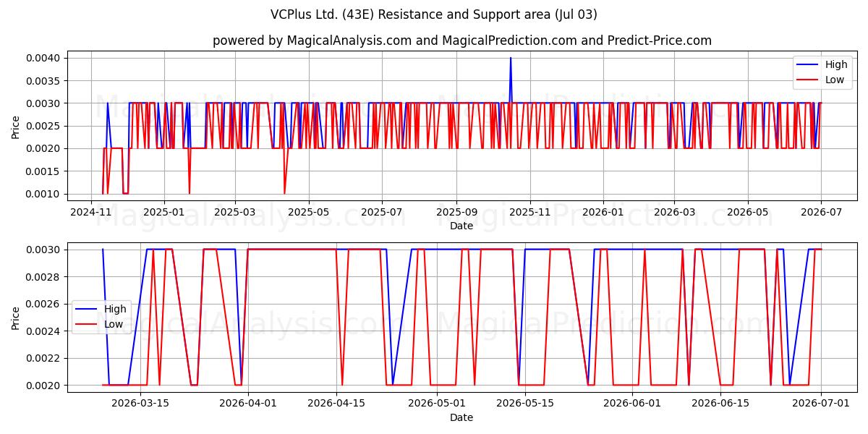The image size is (868, 434).
Task: Click the top chart y-axis value 0.0025
Action: click(45, 126)
